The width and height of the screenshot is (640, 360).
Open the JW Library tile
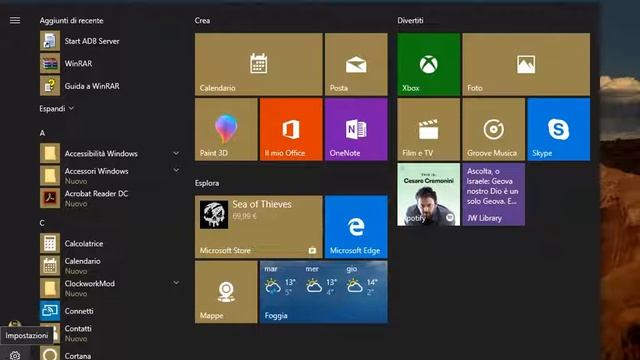coord(493,194)
